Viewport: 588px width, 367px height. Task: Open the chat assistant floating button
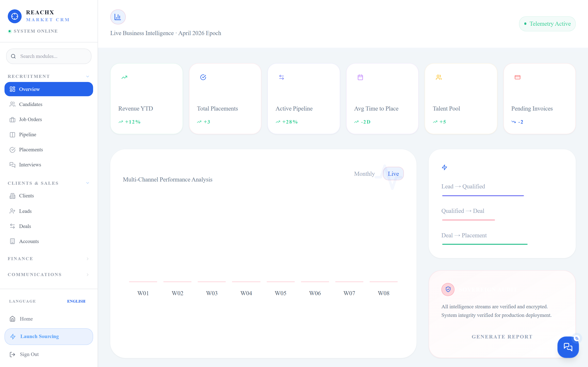[568, 347]
